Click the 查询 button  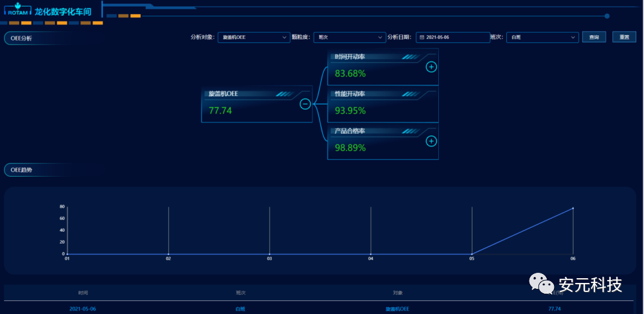(594, 37)
